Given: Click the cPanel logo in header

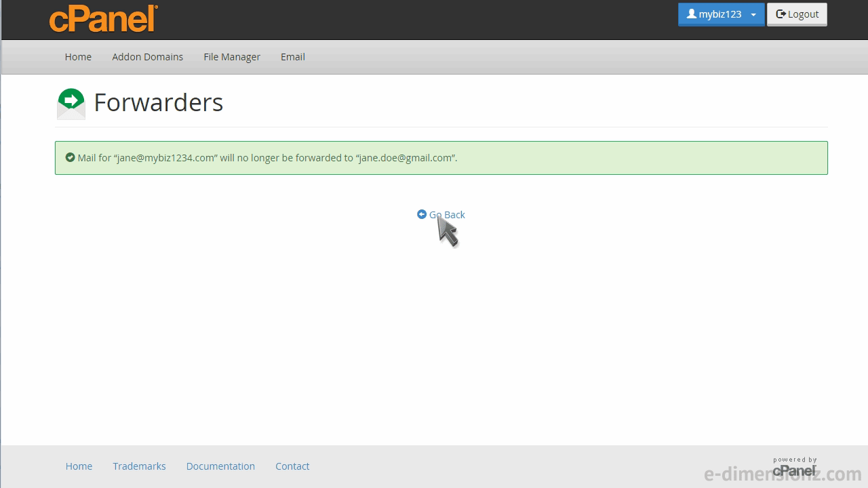Looking at the screenshot, I should click(103, 18).
